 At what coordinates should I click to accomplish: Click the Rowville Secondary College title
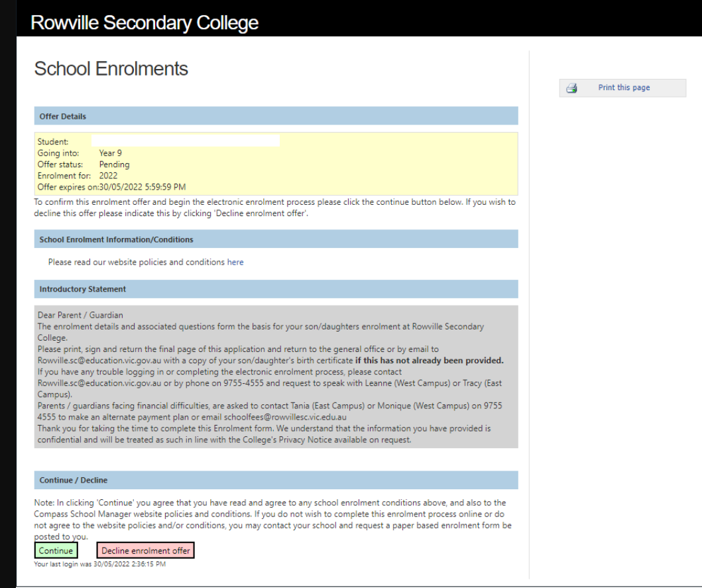tap(144, 23)
